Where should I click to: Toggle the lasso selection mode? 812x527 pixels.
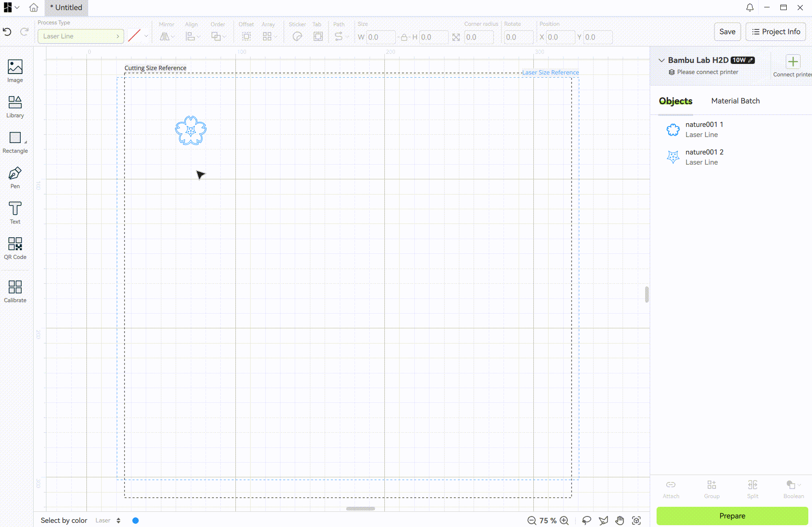coord(587,521)
